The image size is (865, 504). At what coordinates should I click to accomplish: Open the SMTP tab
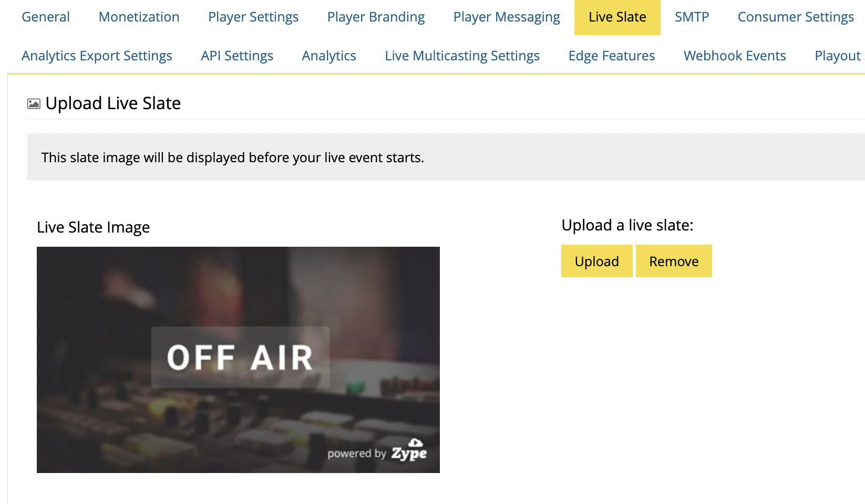tap(692, 17)
